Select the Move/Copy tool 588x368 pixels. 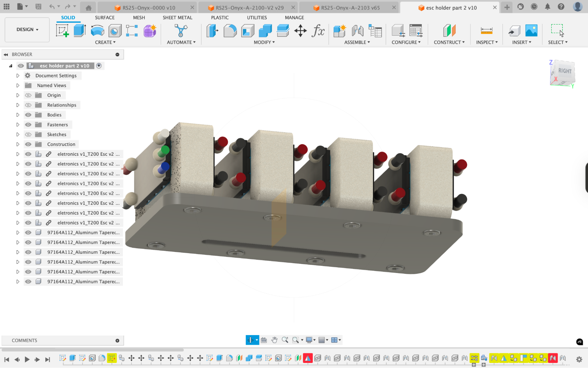(300, 31)
